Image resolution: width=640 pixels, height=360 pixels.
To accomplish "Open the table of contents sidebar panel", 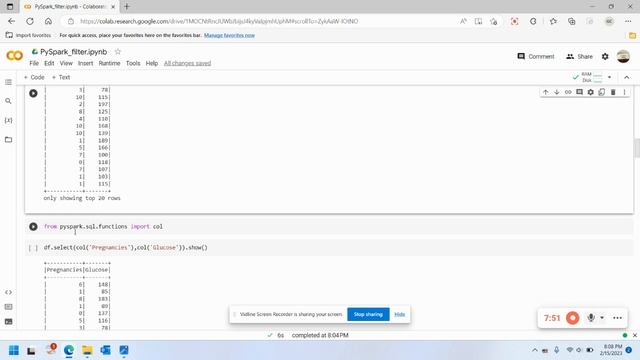I will 8,82.
